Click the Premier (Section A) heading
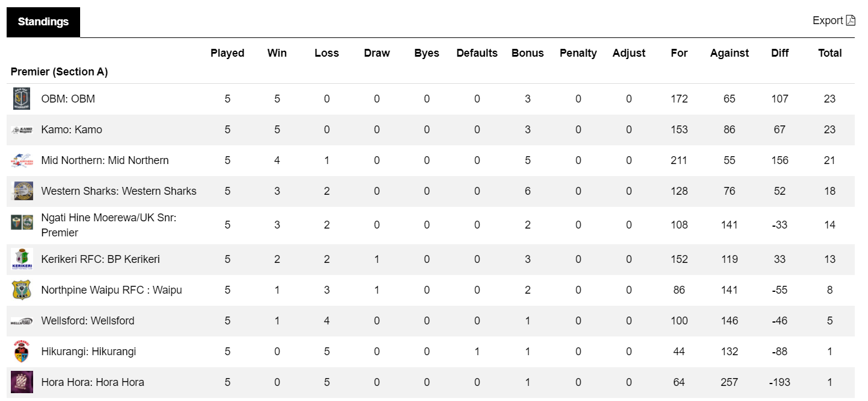This screenshot has width=868, height=401. (59, 72)
